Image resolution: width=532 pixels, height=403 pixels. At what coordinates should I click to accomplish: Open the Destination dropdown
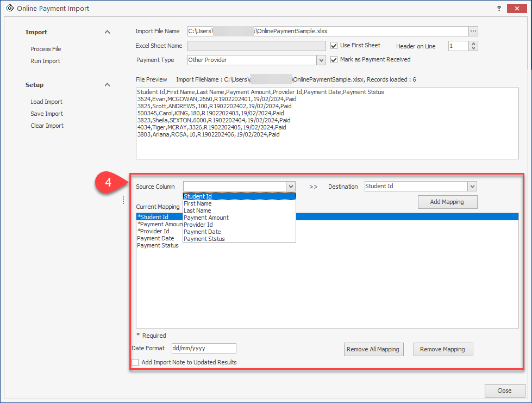pos(472,187)
